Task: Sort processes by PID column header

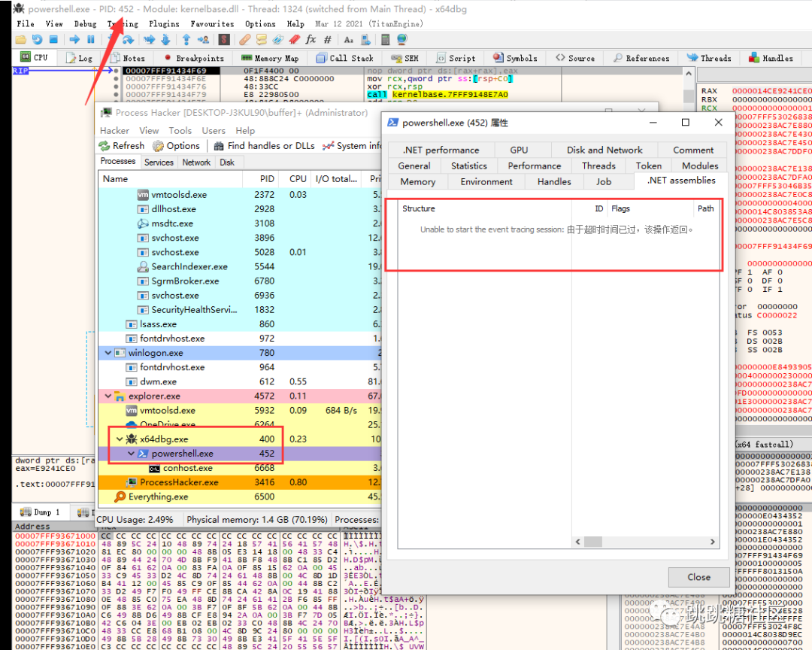Action: [x=261, y=179]
